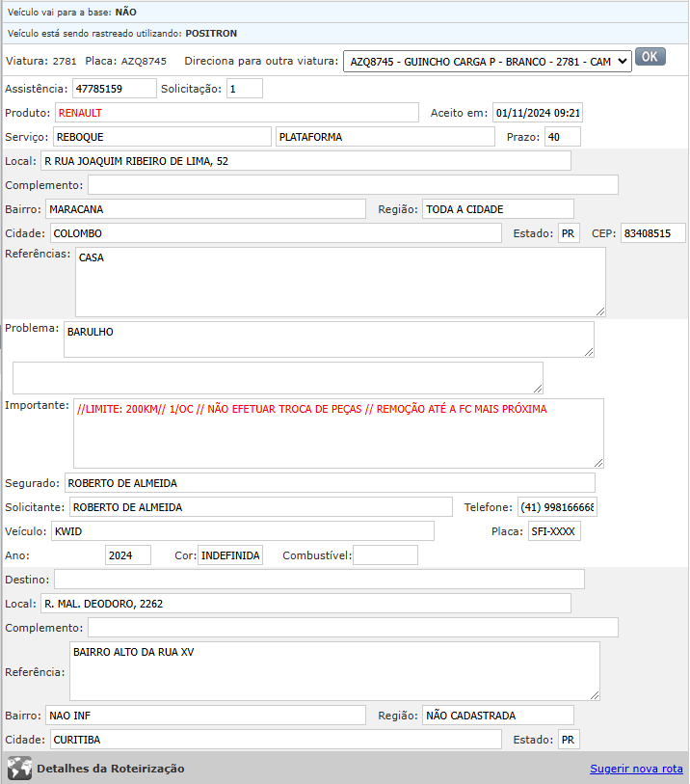The image size is (690, 784).
Task: Click the Placa field SFI-XXXX
Action: click(554, 531)
